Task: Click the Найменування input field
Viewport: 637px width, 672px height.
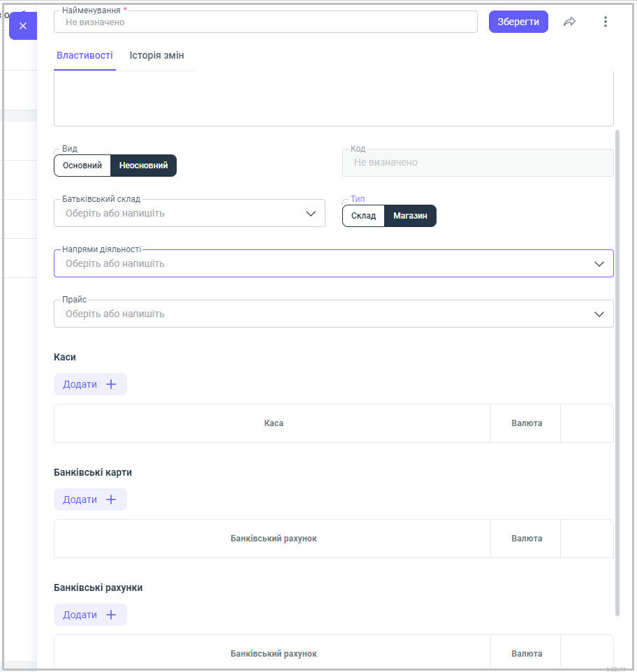Action: pyautogui.click(x=265, y=22)
